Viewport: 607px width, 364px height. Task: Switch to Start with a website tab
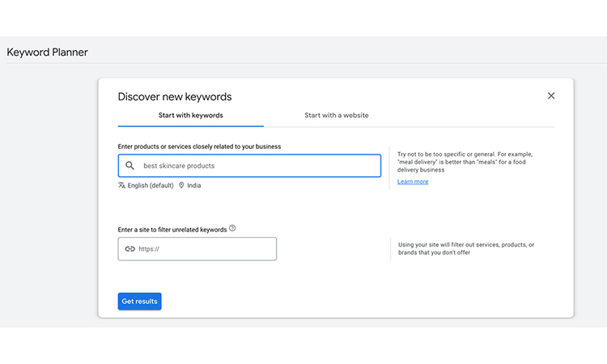[337, 116]
